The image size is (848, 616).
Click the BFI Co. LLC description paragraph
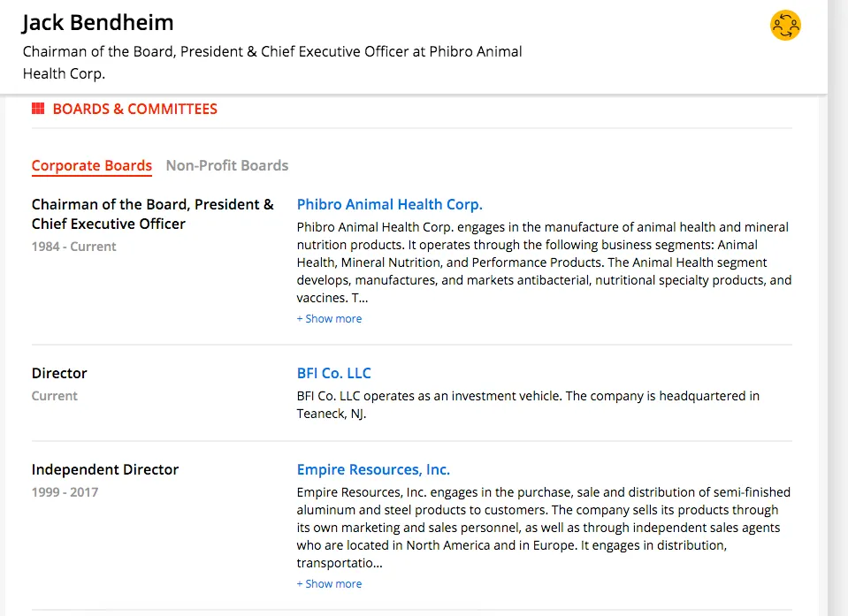pos(528,405)
